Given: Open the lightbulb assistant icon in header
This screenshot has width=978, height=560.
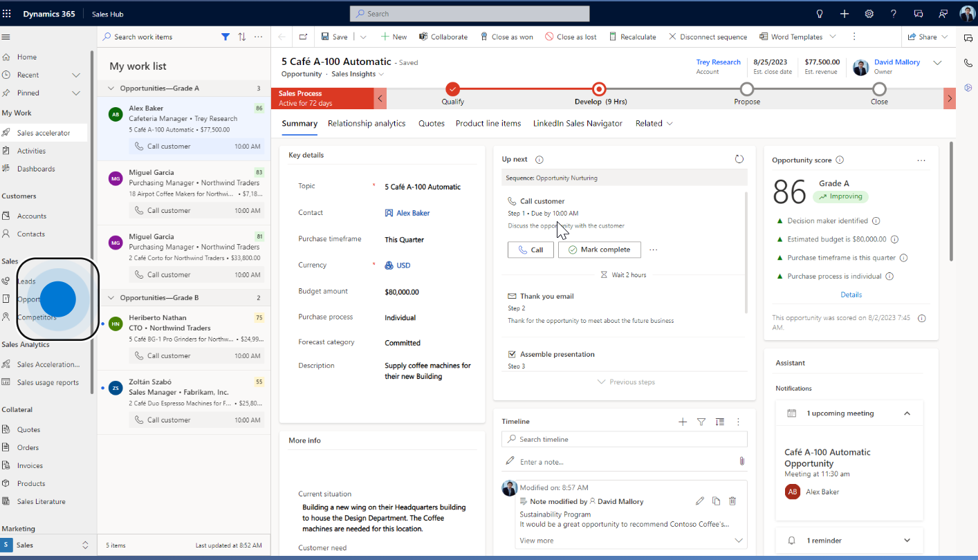Looking at the screenshot, I should [820, 14].
